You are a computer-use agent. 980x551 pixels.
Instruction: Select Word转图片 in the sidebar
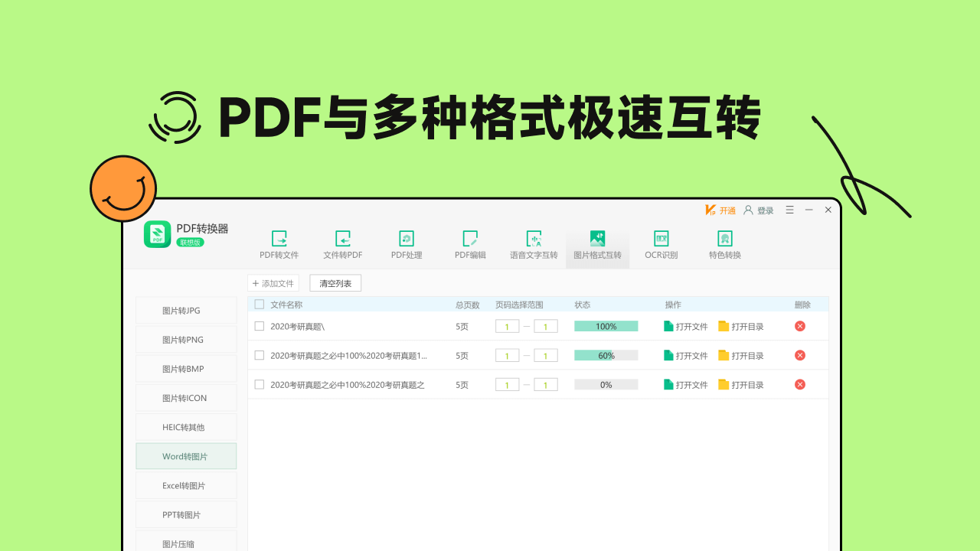(x=185, y=455)
